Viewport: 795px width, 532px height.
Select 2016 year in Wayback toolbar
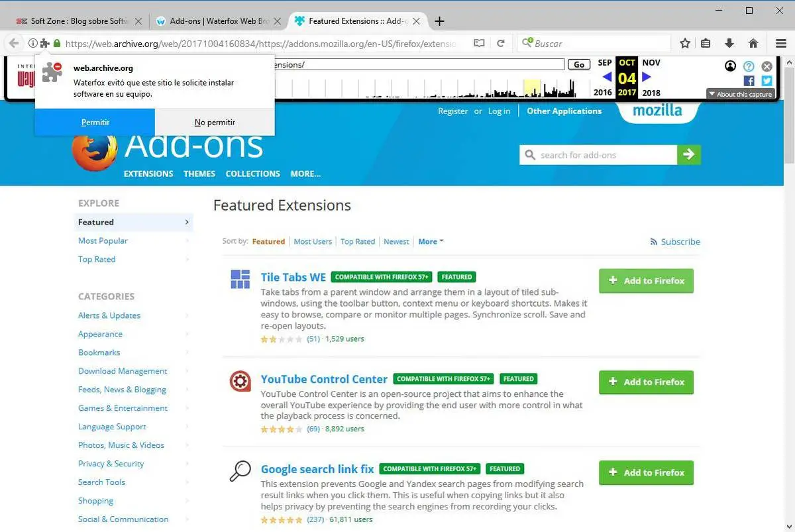coord(603,93)
